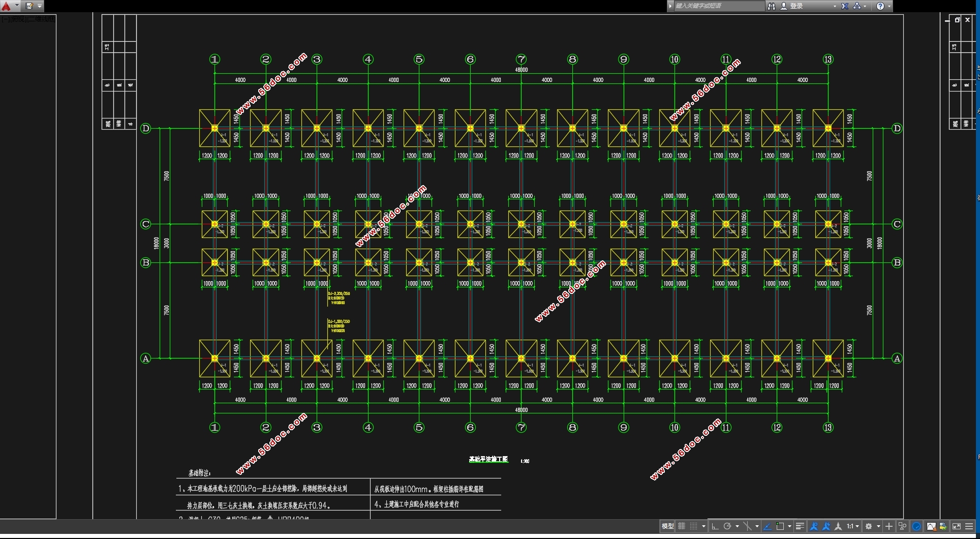Select the left axis bubble A
The width and height of the screenshot is (980, 539).
(145, 358)
